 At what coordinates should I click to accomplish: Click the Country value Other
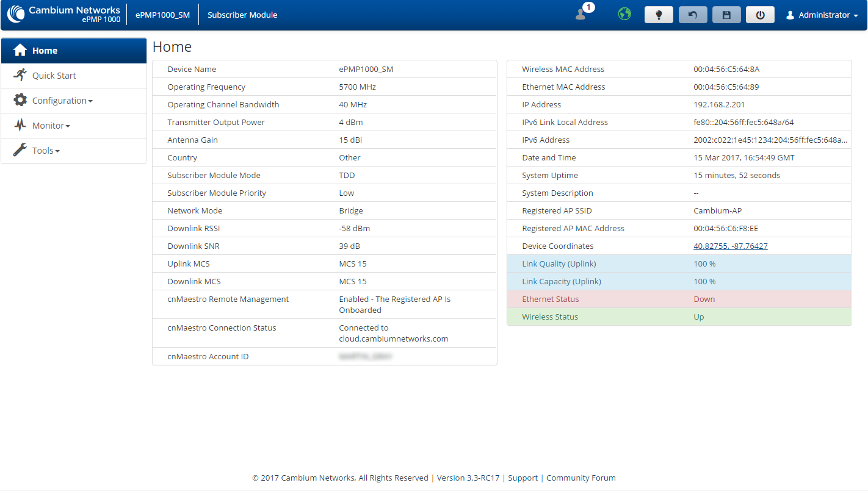coord(350,157)
